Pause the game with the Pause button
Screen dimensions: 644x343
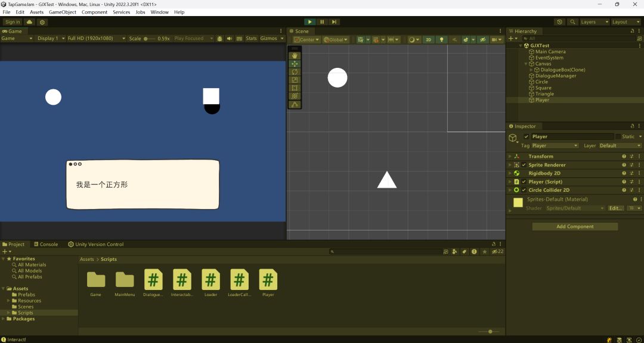point(322,22)
